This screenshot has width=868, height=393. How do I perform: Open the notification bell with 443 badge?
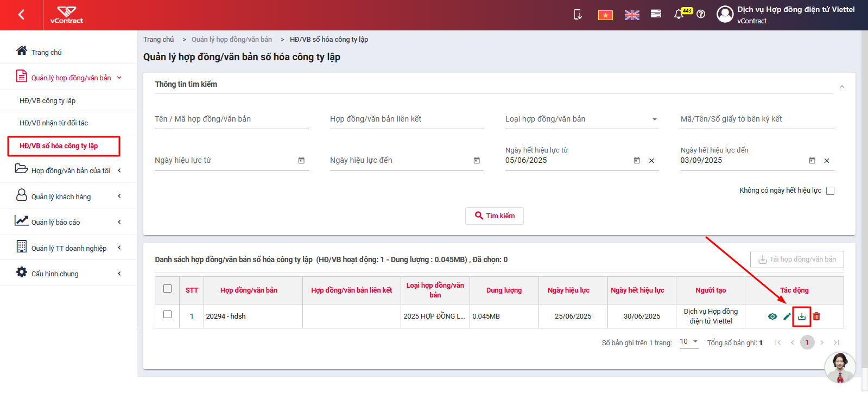[x=679, y=14]
